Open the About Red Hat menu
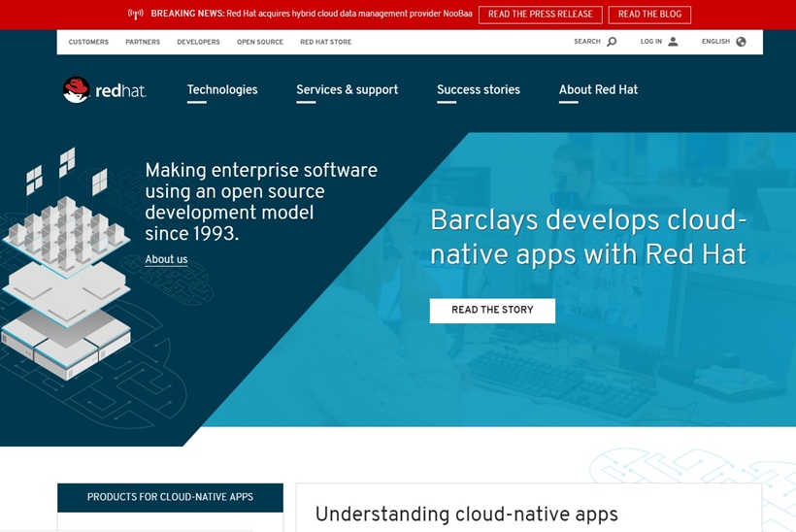Image resolution: width=796 pixels, height=532 pixels. point(598,90)
